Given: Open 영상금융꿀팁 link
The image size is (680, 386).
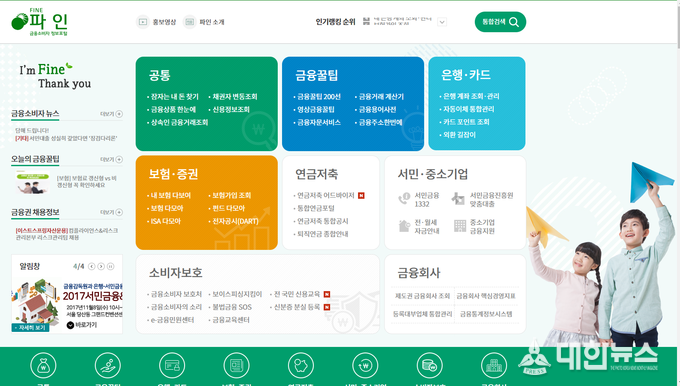Looking at the screenshot, I should coord(315,109).
